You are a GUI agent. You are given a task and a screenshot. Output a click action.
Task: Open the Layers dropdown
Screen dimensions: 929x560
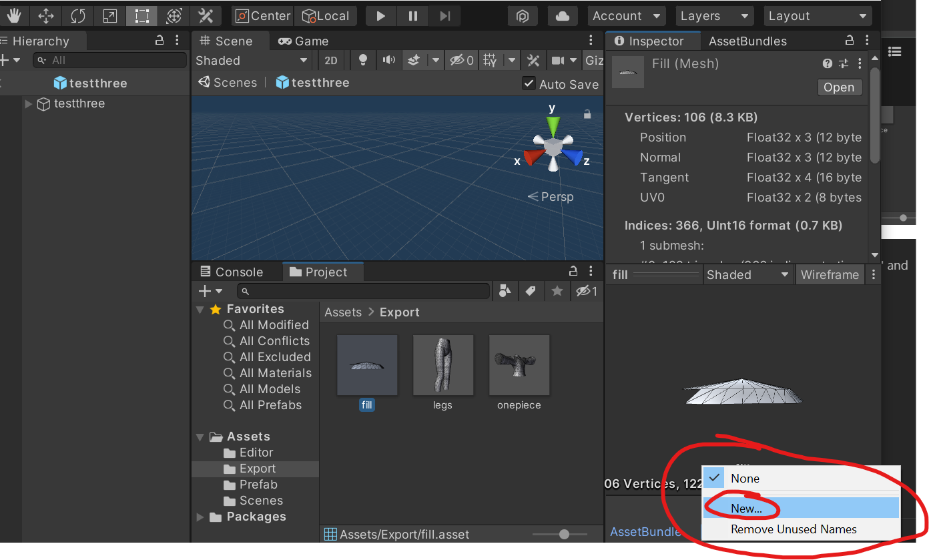[x=713, y=16]
